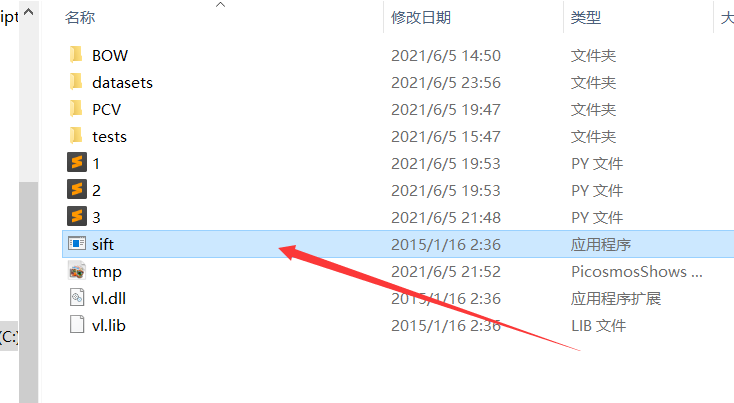Sort by 修改日期 column header
Viewport: 734px width, 403px height.
[421, 17]
